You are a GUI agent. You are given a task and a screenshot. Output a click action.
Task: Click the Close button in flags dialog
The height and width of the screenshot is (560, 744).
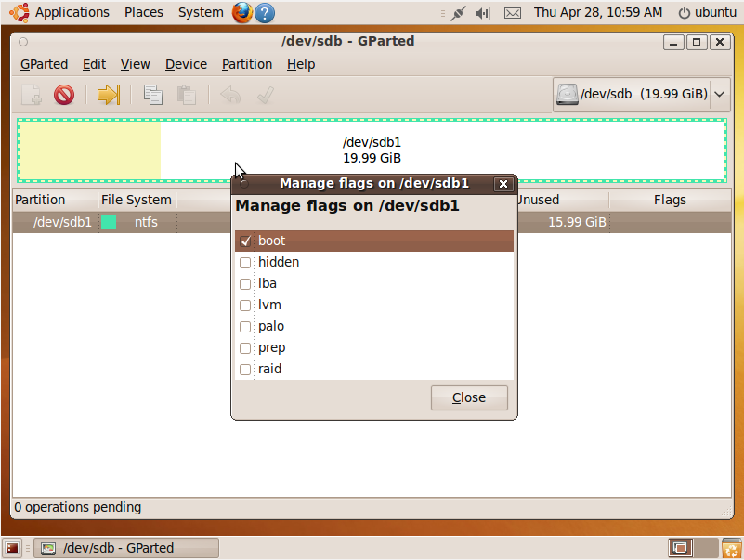tap(469, 397)
